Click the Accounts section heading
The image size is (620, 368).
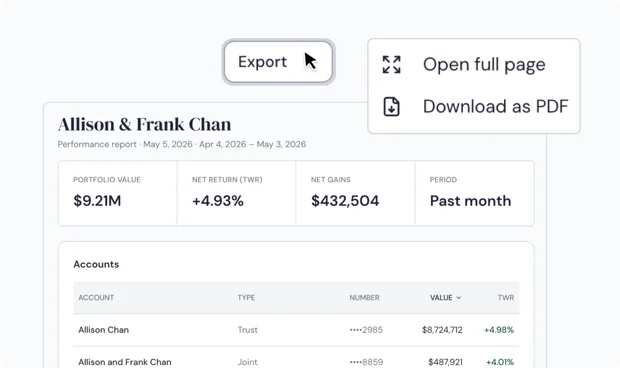click(96, 264)
